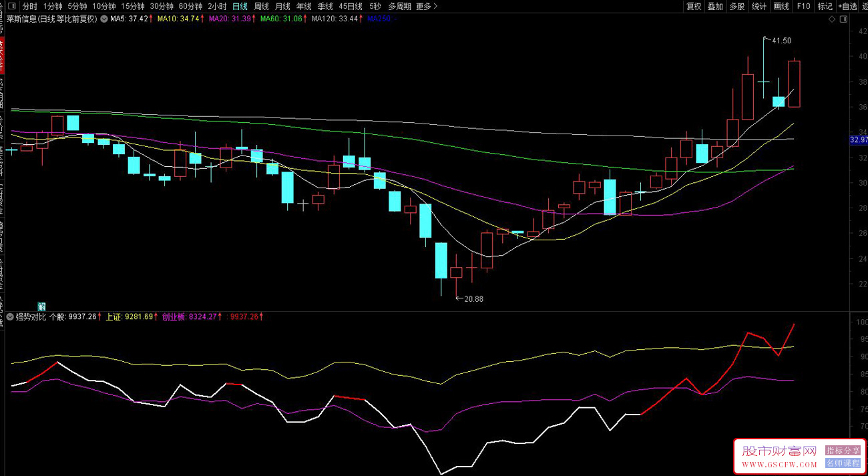Select the 2小时 period tab

point(217,6)
